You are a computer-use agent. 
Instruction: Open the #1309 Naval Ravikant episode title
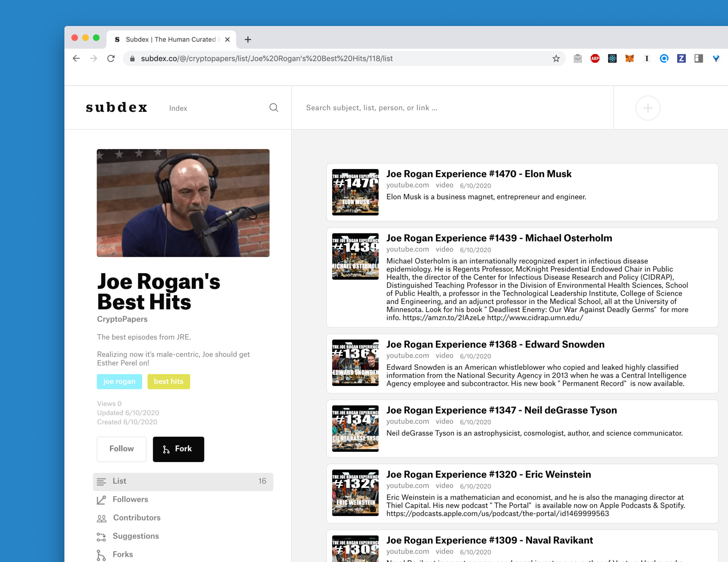490,540
